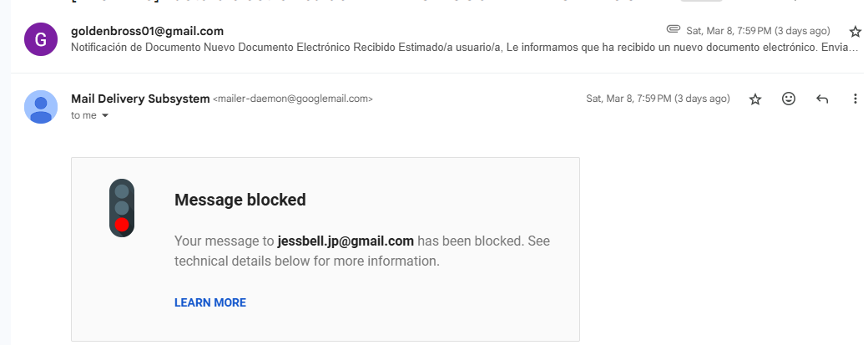
Task: Click the jessbell.jp@gmail.com address
Action: [346, 241]
